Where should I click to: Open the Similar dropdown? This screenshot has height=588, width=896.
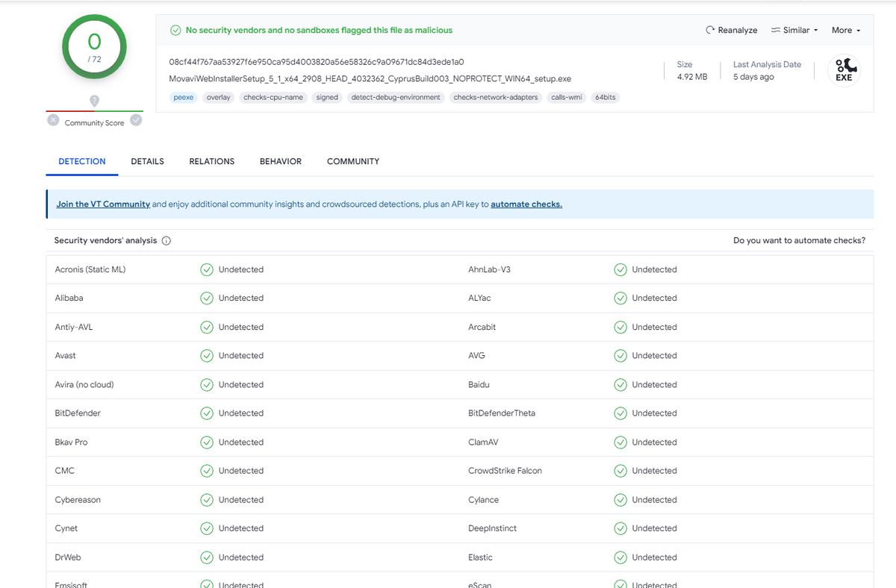(794, 30)
